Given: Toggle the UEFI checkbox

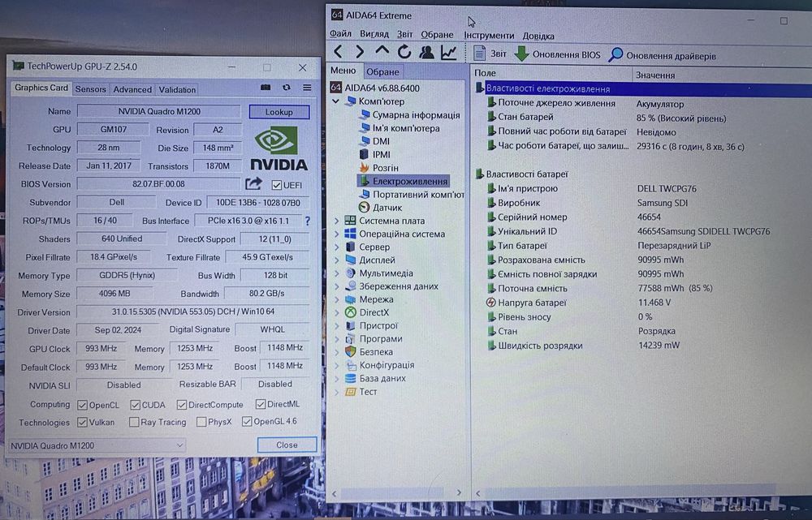Looking at the screenshot, I should pyautogui.click(x=277, y=185).
